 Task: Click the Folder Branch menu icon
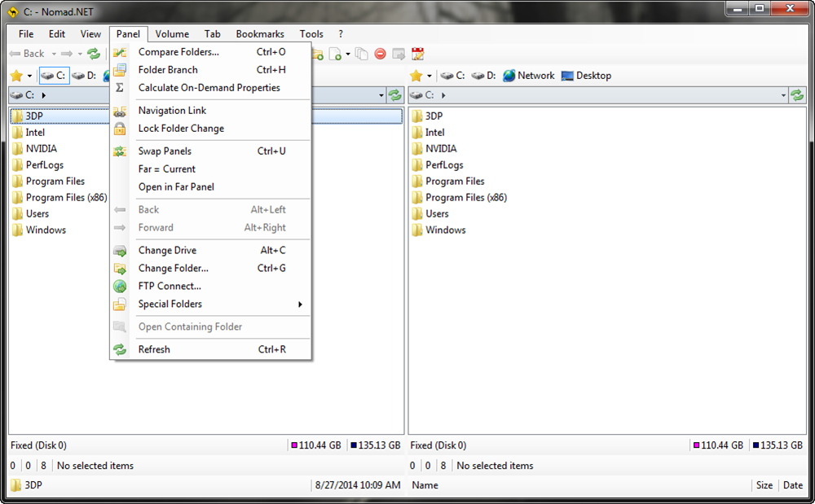click(120, 69)
